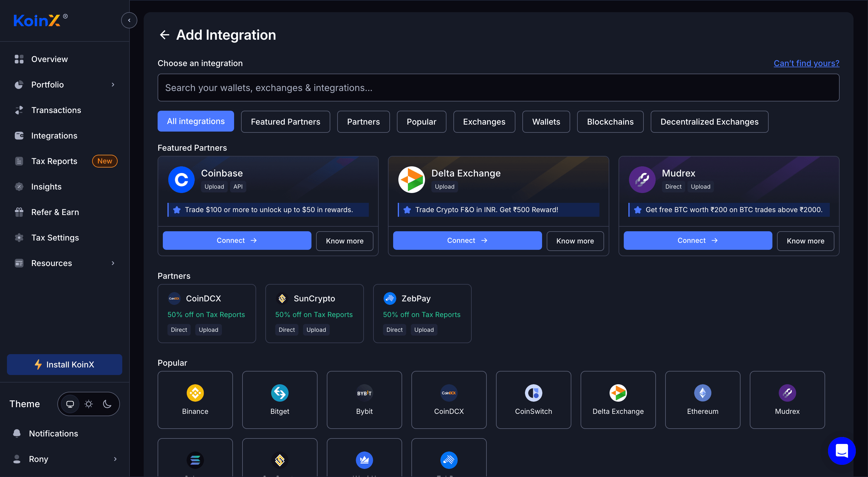This screenshot has width=868, height=477.
Task: Collapse the sidebar with the chevron button
Action: [x=129, y=20]
